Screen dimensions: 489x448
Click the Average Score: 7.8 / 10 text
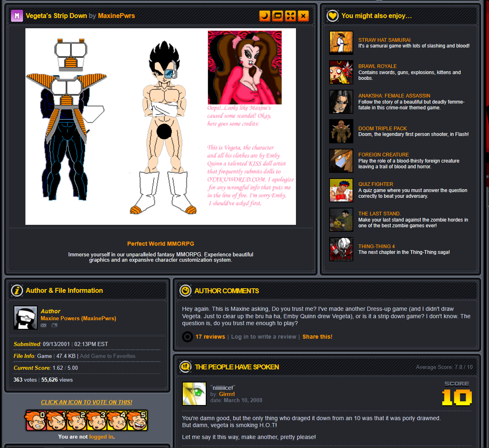[x=444, y=367]
